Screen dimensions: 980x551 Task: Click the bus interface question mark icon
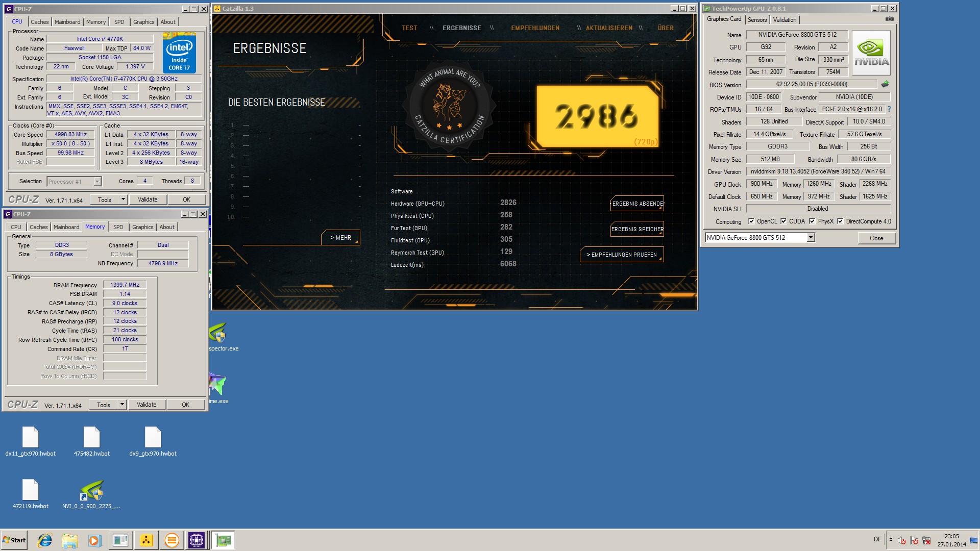click(x=889, y=109)
